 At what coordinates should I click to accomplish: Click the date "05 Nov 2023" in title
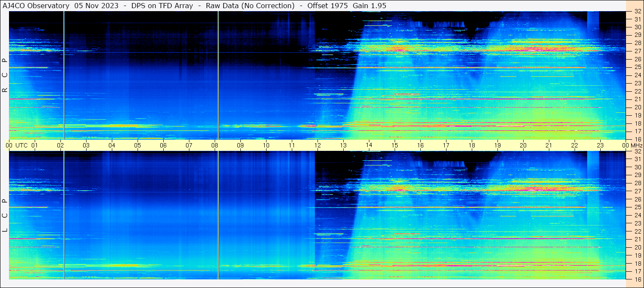96,6
